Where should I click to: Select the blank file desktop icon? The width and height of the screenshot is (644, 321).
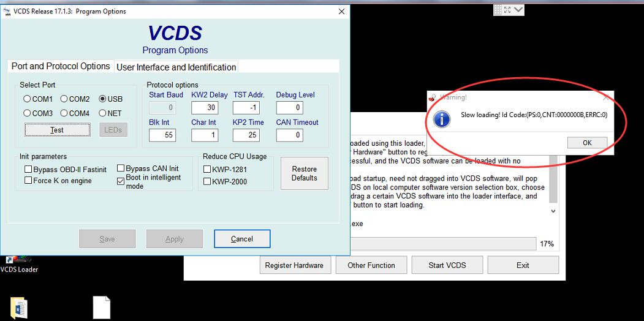pos(102,308)
